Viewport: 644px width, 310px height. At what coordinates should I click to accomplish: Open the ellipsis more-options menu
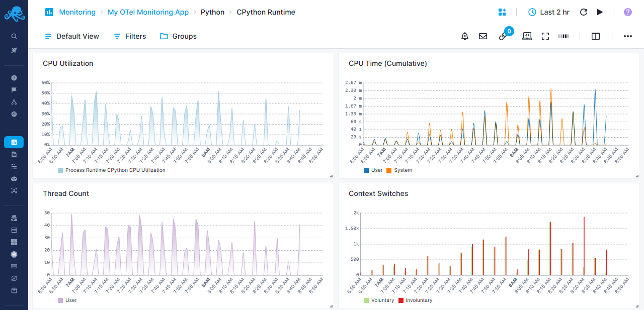627,36
